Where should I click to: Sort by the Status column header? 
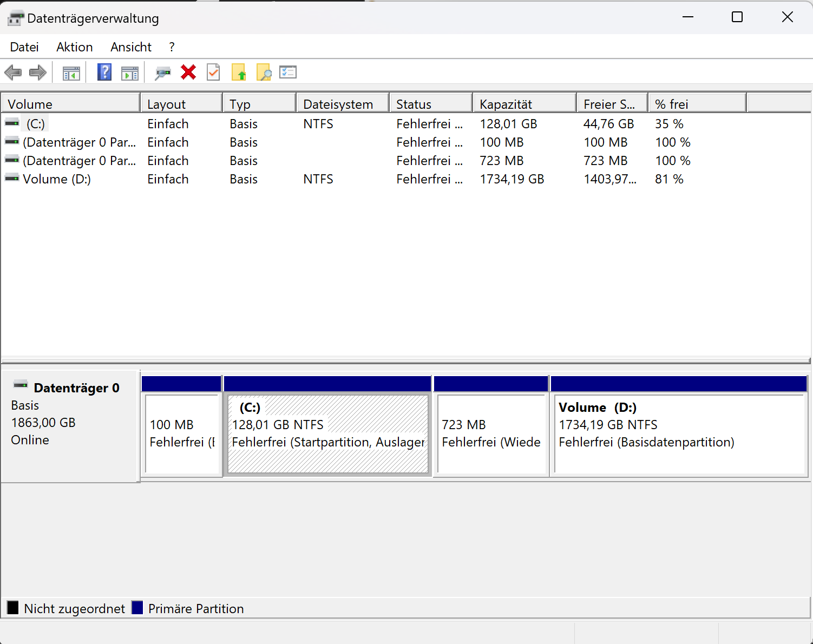point(431,104)
